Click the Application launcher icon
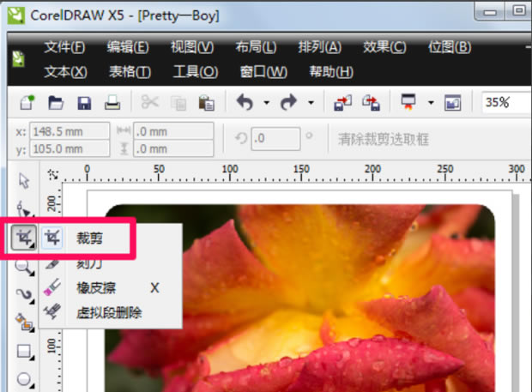The height and width of the screenshot is (392, 532). (x=408, y=102)
